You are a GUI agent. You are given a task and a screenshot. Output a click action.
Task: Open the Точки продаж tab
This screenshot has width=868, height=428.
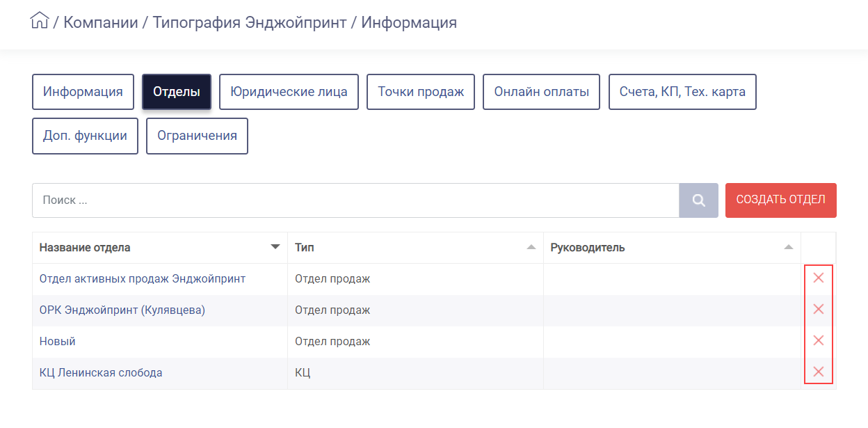click(x=421, y=92)
